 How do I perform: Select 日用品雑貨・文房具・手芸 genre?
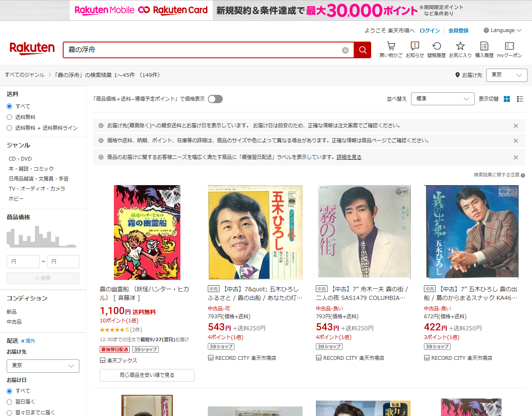tap(39, 179)
